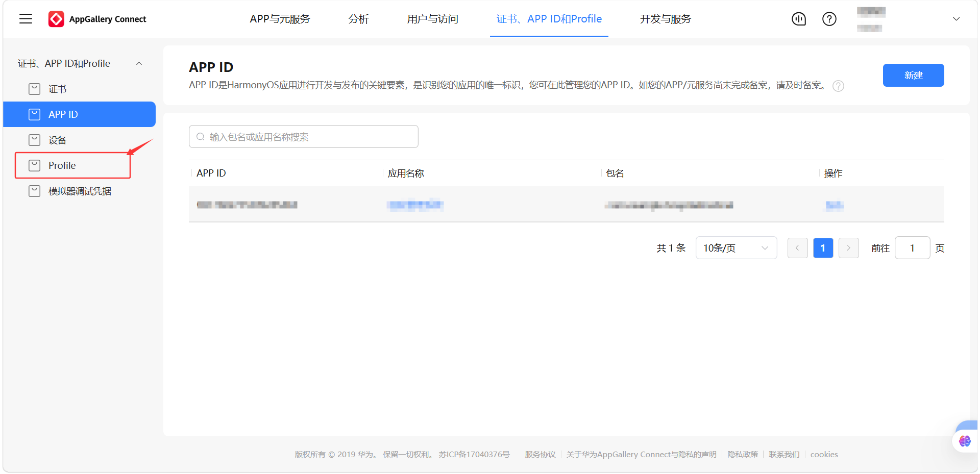Select 证书、APP ID和Profile top tab
This screenshot has height=474, width=980.
(549, 19)
